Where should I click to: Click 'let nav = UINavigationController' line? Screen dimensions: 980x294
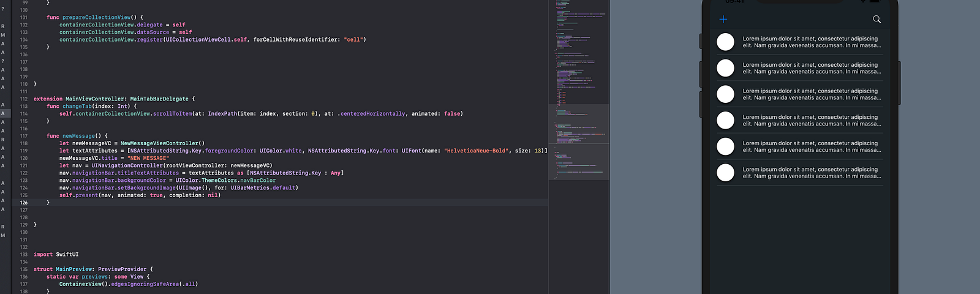pos(166,165)
